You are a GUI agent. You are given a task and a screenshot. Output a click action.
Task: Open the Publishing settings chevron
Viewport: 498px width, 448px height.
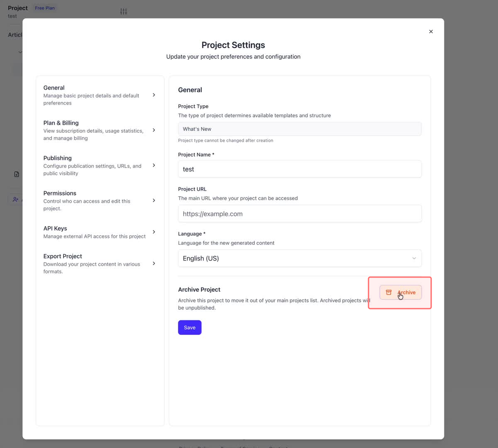pos(154,166)
